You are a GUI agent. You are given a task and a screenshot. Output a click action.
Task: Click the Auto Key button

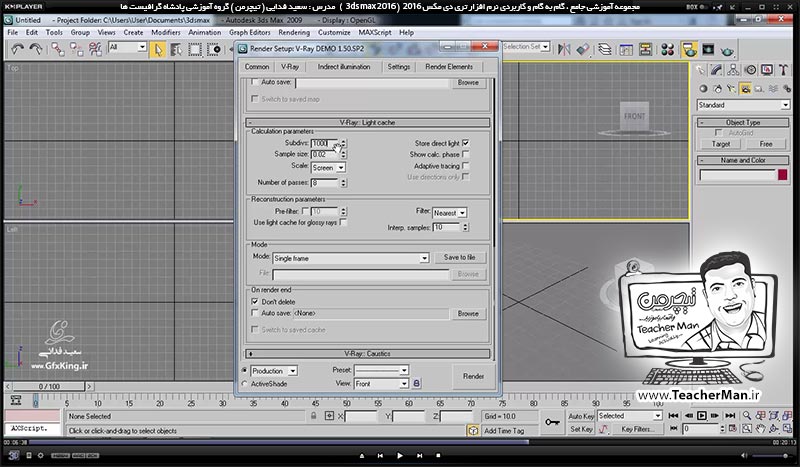tap(581, 416)
